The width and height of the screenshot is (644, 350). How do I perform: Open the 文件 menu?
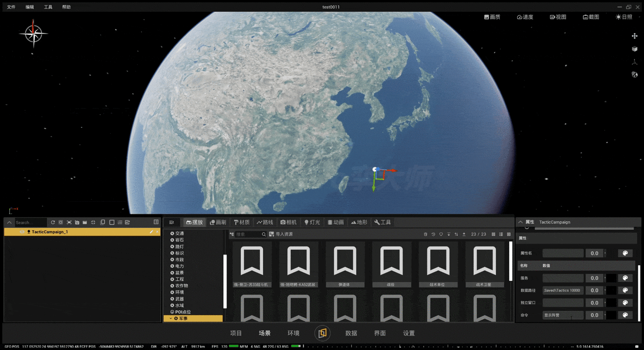(x=11, y=7)
